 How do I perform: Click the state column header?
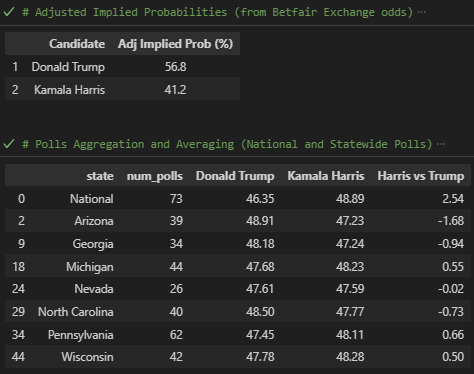(x=100, y=176)
